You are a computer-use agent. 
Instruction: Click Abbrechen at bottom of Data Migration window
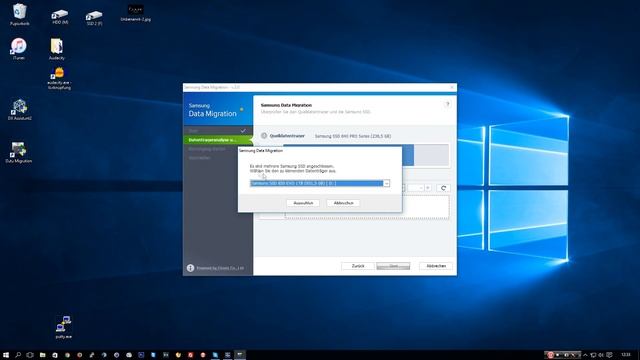[x=436, y=266]
